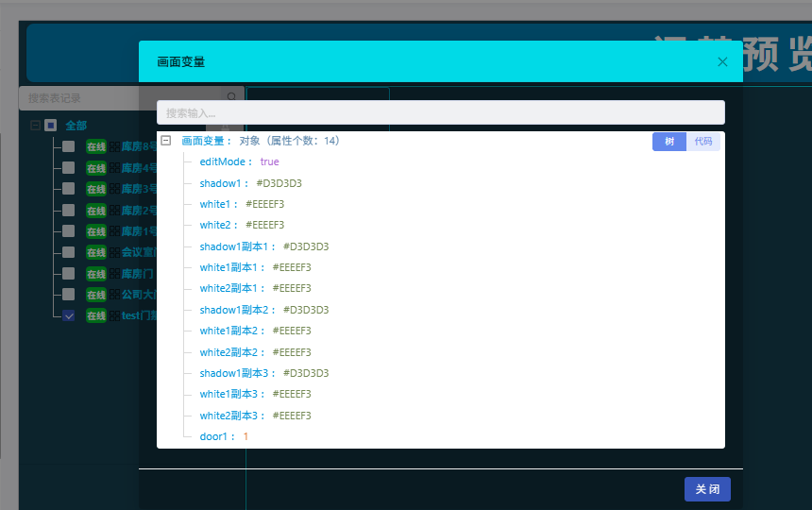This screenshot has height=510, width=812.
Task: Click the grid icon beside 公司大门
Action: point(114,295)
